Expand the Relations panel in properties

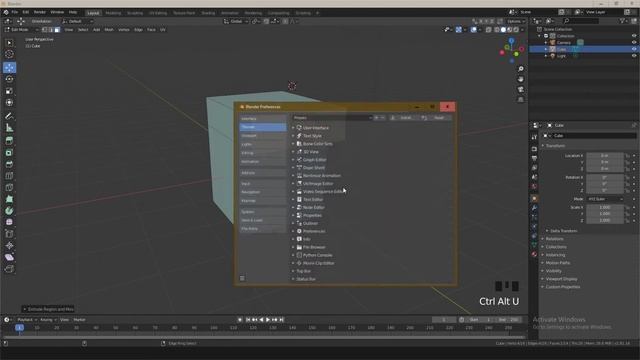point(554,239)
